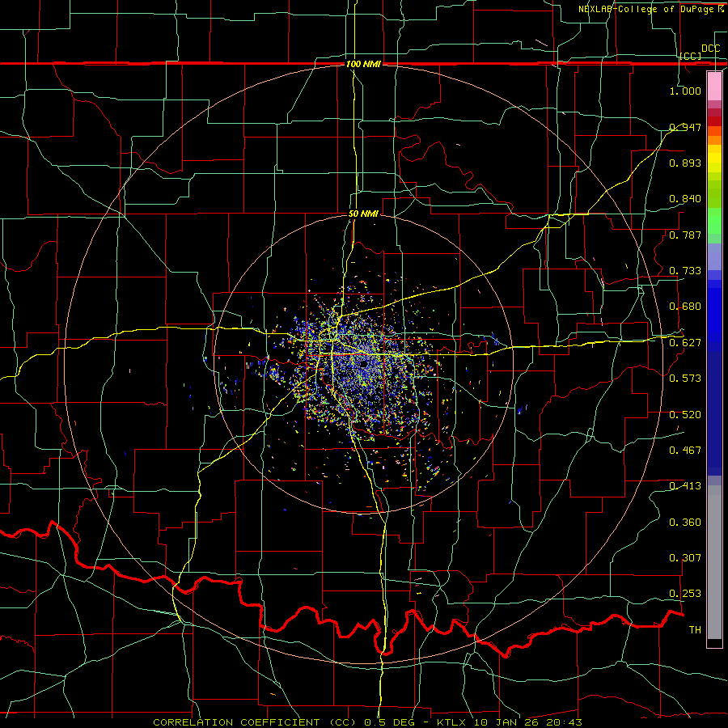This screenshot has height=728, width=728.
Task: Select the 0.467 legend value
Action: pos(685,451)
